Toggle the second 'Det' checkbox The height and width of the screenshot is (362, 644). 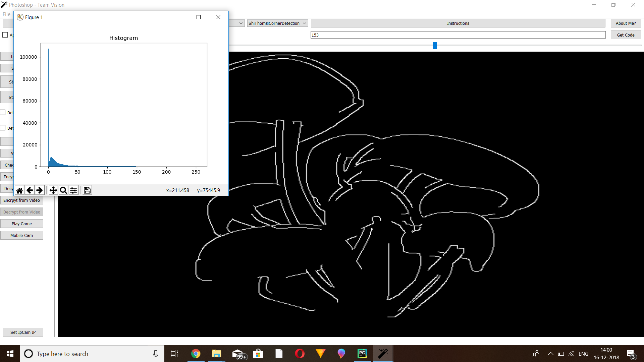click(3, 128)
